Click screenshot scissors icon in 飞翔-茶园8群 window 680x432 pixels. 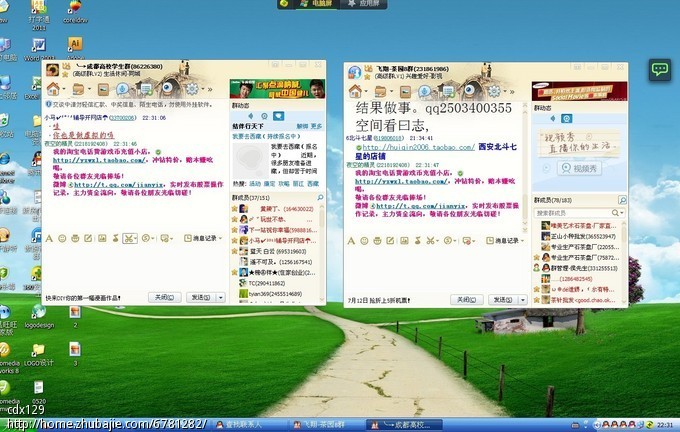click(x=430, y=240)
